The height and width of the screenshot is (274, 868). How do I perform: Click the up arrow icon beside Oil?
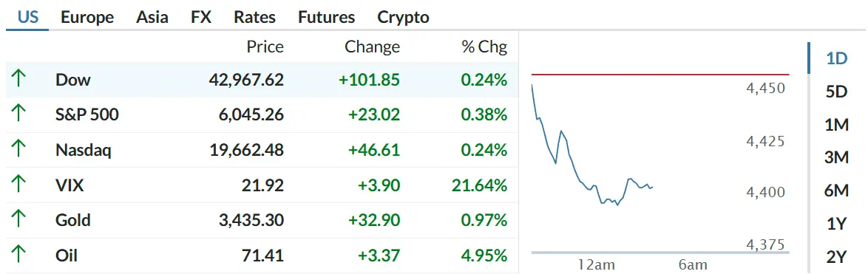click(18, 256)
